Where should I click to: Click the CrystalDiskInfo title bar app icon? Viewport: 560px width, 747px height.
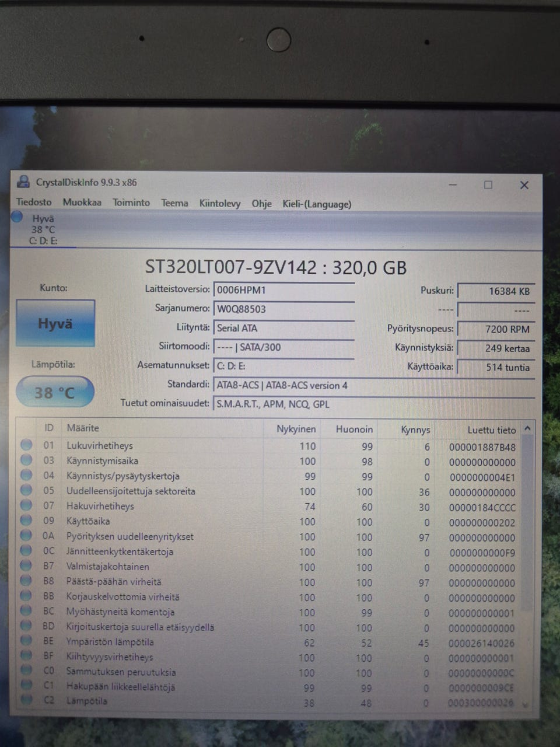23,181
